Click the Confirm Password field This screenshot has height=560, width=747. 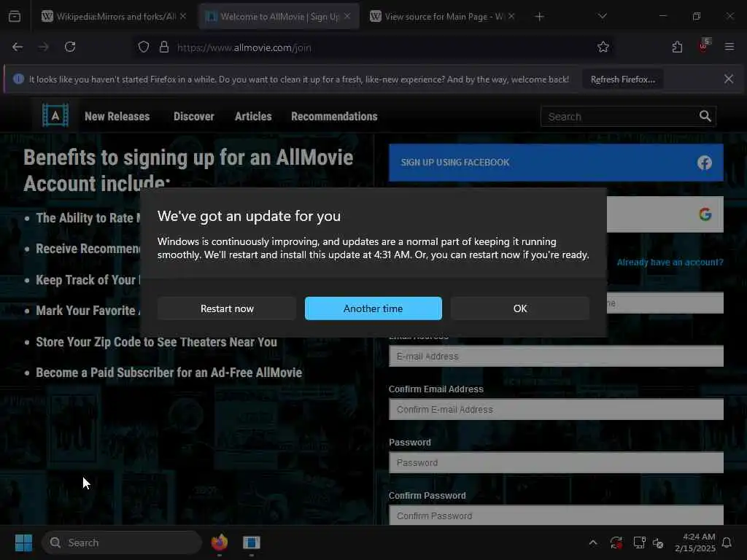(x=556, y=516)
